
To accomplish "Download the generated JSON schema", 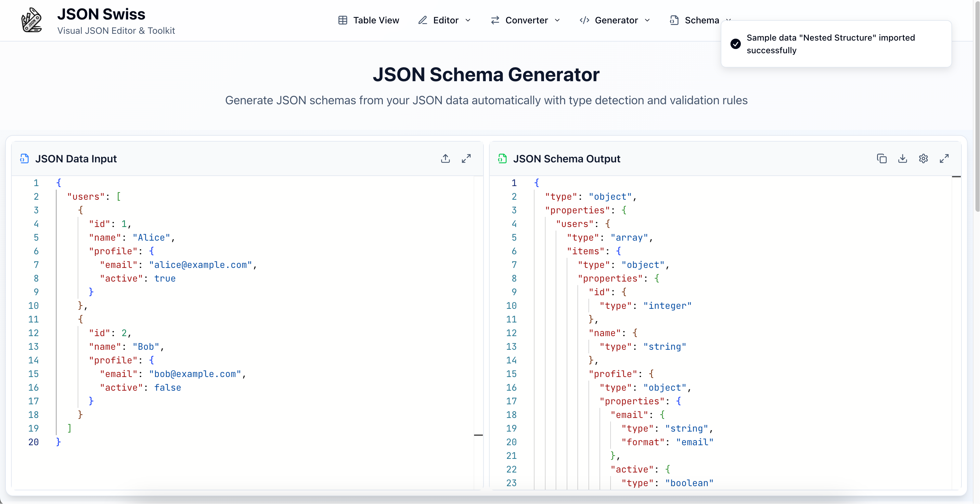I will coord(902,158).
